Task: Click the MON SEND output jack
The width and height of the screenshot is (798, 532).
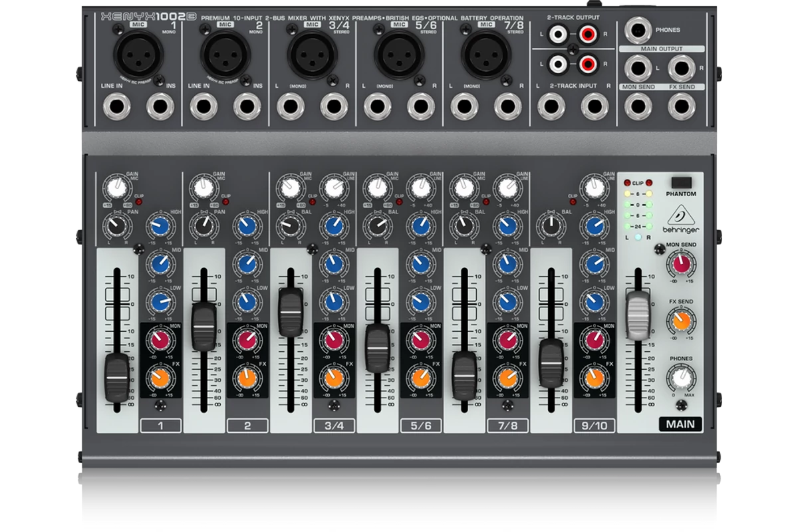Action: (638, 106)
